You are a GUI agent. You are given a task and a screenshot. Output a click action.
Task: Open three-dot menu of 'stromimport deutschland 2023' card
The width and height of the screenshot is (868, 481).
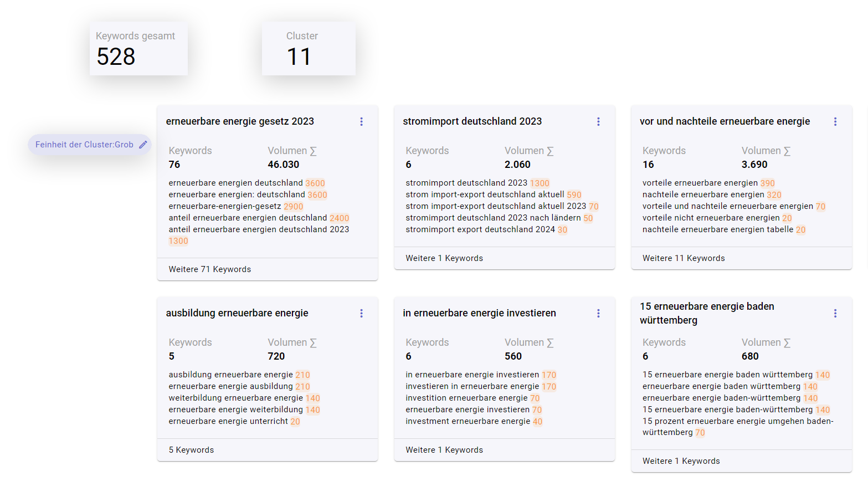[598, 121]
